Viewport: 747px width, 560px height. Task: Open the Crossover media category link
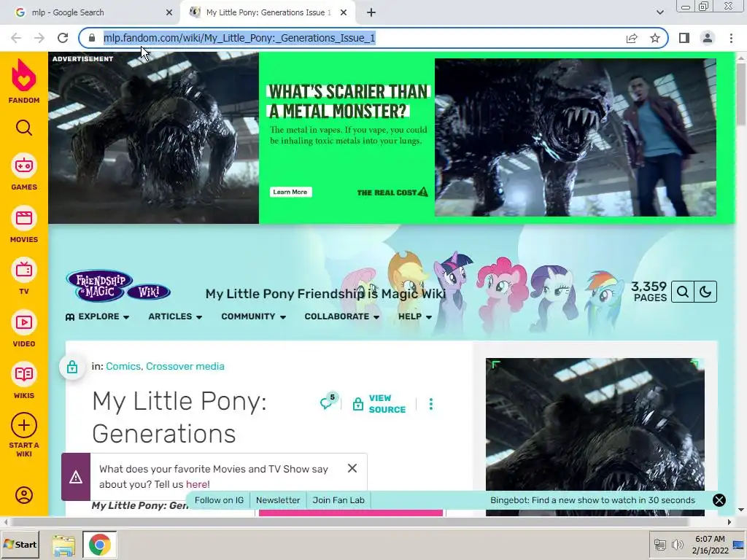pos(185,366)
